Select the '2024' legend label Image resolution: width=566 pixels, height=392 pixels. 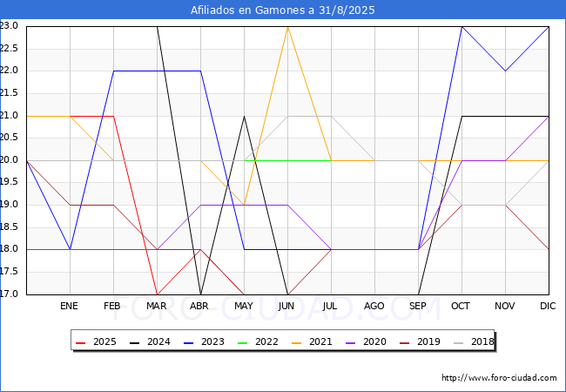tap(158, 341)
